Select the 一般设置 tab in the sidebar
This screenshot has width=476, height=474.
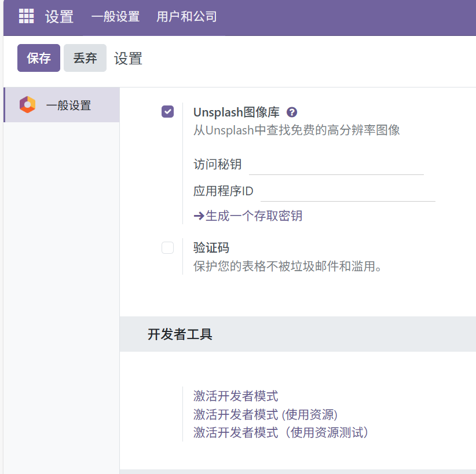coord(68,105)
